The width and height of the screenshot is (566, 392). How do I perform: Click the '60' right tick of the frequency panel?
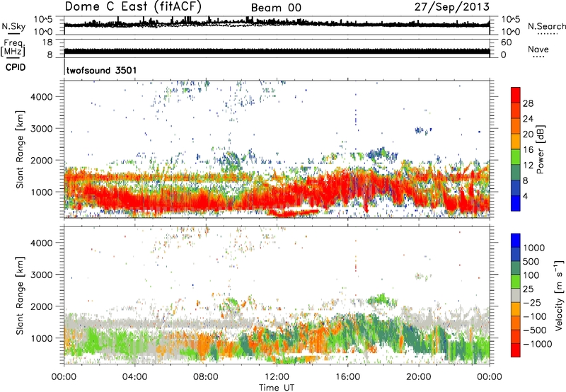point(506,42)
